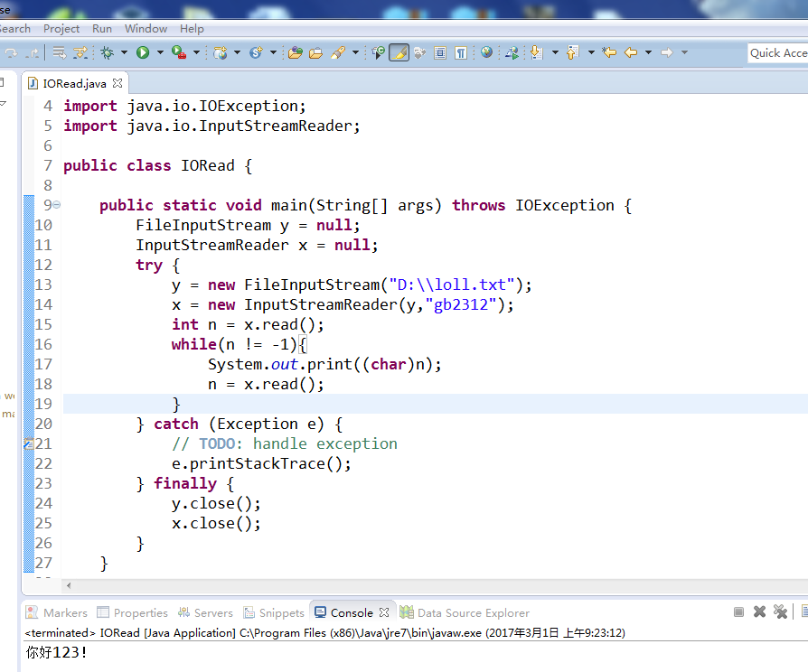Click the Next Annotation icon
The width and height of the screenshot is (808, 672).
pos(537,52)
